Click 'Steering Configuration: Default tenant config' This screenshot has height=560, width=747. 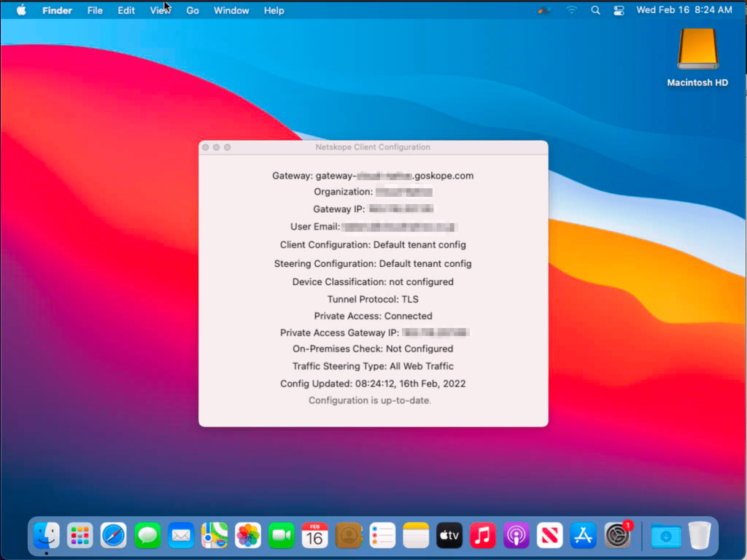(x=373, y=264)
